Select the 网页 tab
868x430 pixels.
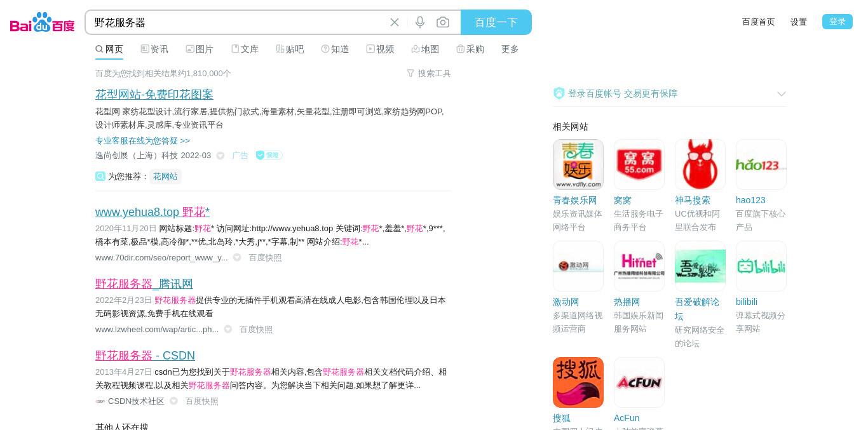tap(109, 49)
